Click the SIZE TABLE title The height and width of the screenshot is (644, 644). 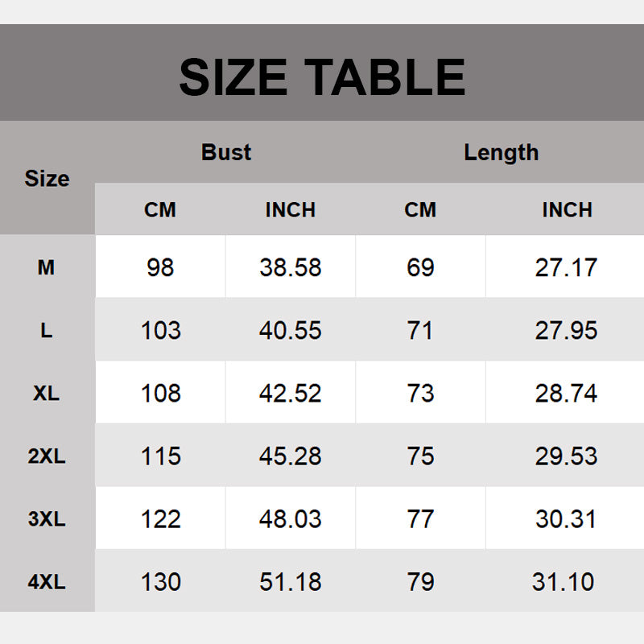point(322,76)
